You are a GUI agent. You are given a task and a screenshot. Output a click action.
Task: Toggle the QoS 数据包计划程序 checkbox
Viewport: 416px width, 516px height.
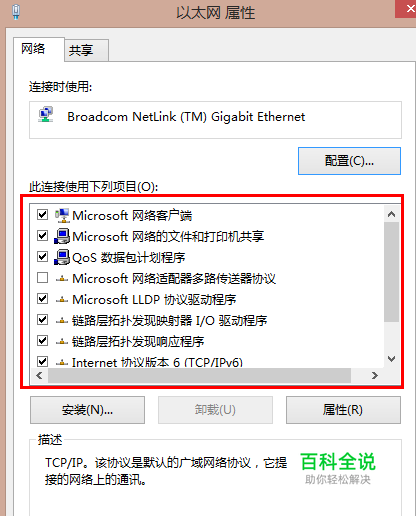point(42,257)
